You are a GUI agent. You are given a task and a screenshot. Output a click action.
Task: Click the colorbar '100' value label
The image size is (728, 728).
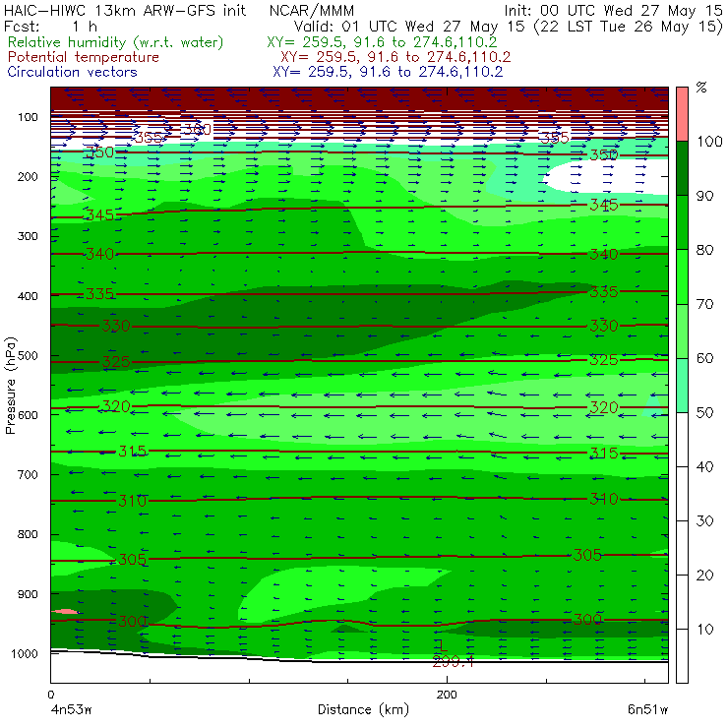[x=709, y=141]
